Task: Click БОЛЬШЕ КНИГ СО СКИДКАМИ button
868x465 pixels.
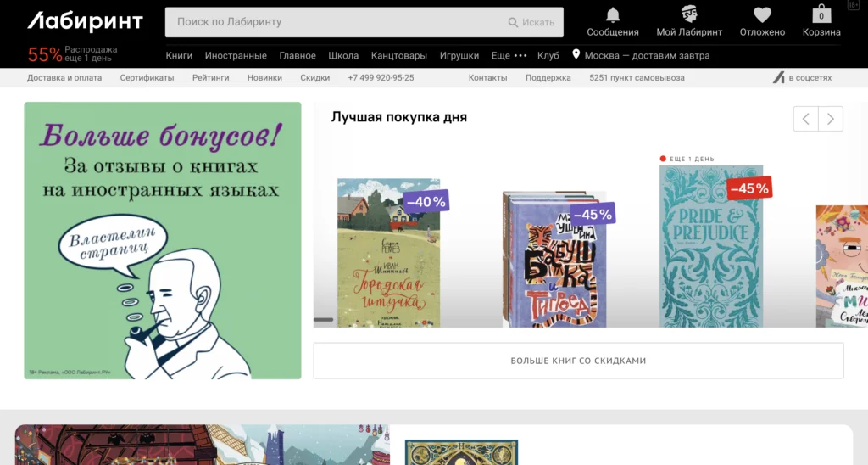Action: [578, 361]
